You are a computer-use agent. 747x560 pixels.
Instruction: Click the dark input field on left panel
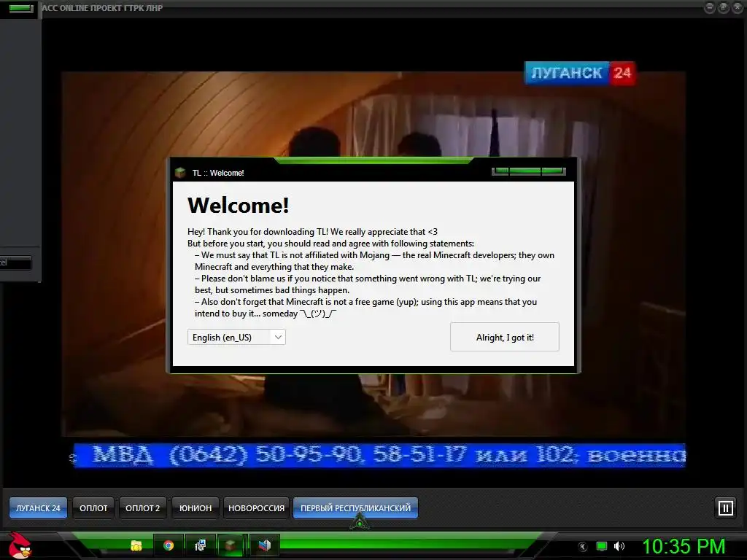point(15,262)
